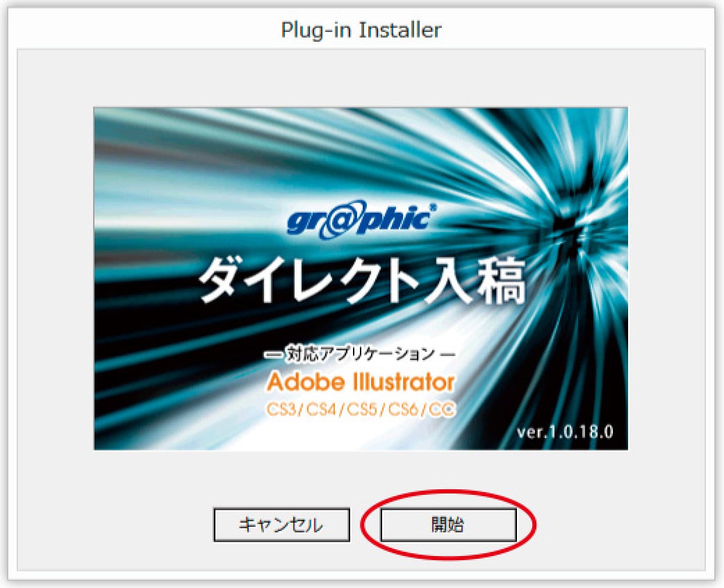Select the Plug-in Installer title text
This screenshot has height=588, width=724.
[x=361, y=30]
